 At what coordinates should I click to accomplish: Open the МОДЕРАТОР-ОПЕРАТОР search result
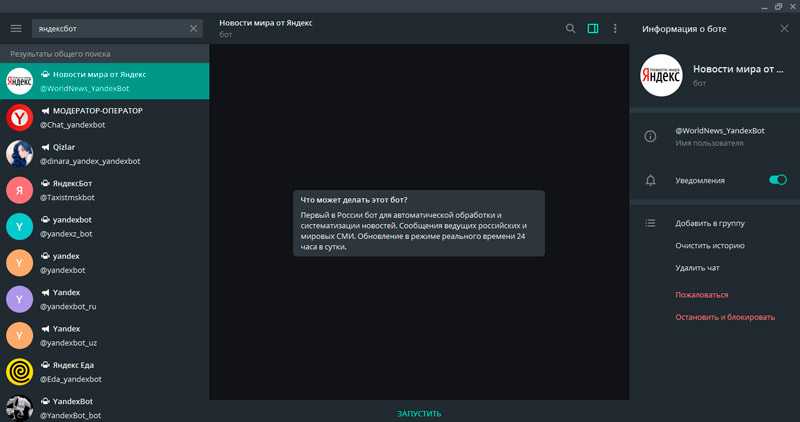point(105,117)
